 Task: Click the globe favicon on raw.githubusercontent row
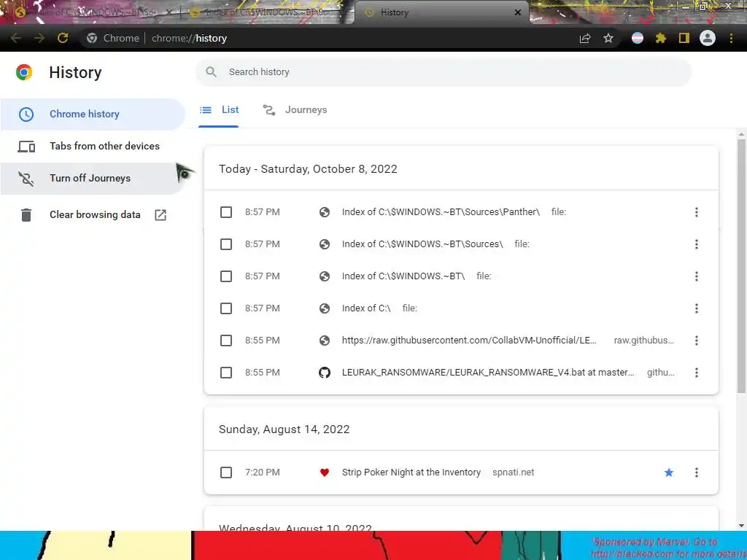tap(325, 341)
